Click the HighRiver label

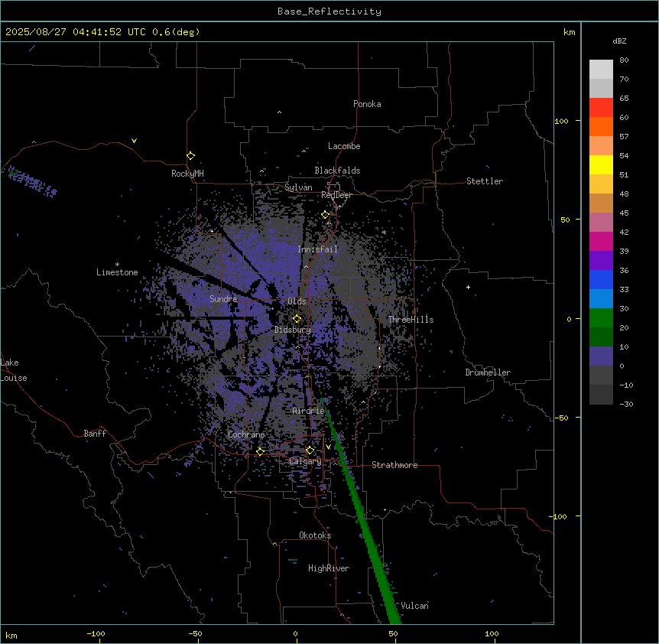tap(329, 568)
